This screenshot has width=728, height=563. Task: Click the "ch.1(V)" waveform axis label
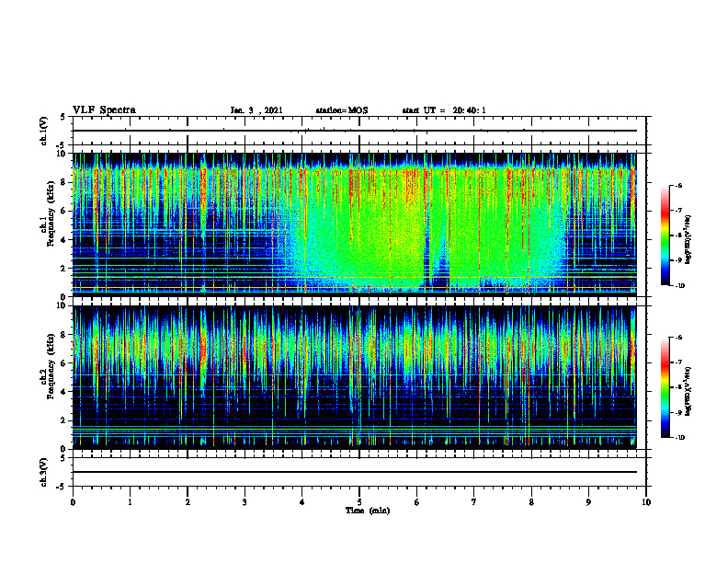tap(44, 131)
